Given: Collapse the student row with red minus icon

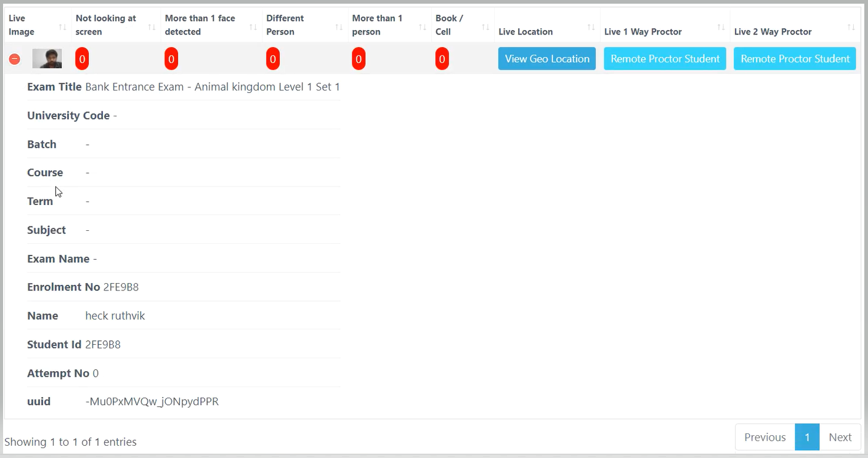Looking at the screenshot, I should 14,59.
